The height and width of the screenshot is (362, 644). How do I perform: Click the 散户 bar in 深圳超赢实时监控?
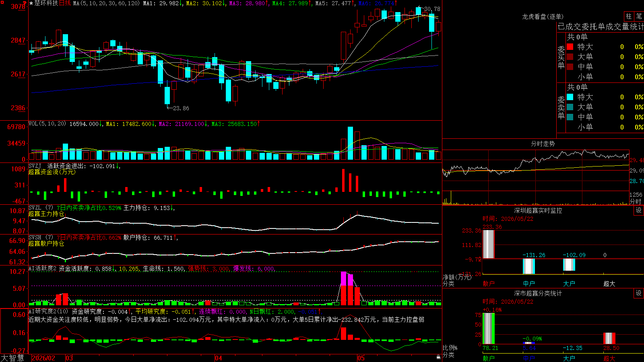[489, 244]
